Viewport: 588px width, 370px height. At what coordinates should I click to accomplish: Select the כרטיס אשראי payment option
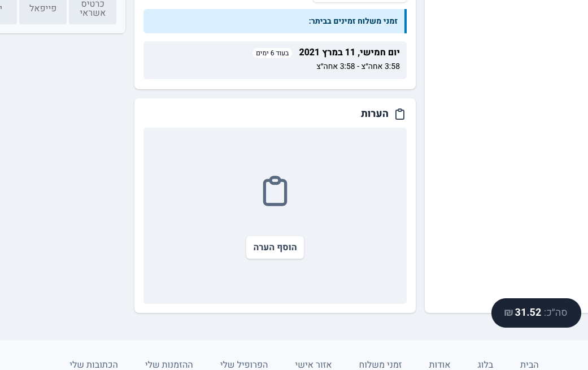click(93, 8)
